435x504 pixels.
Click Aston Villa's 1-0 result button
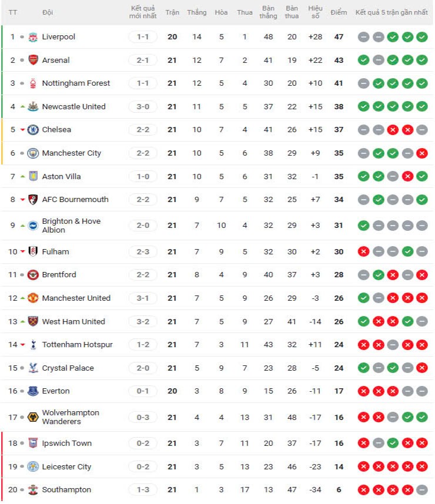pos(143,177)
